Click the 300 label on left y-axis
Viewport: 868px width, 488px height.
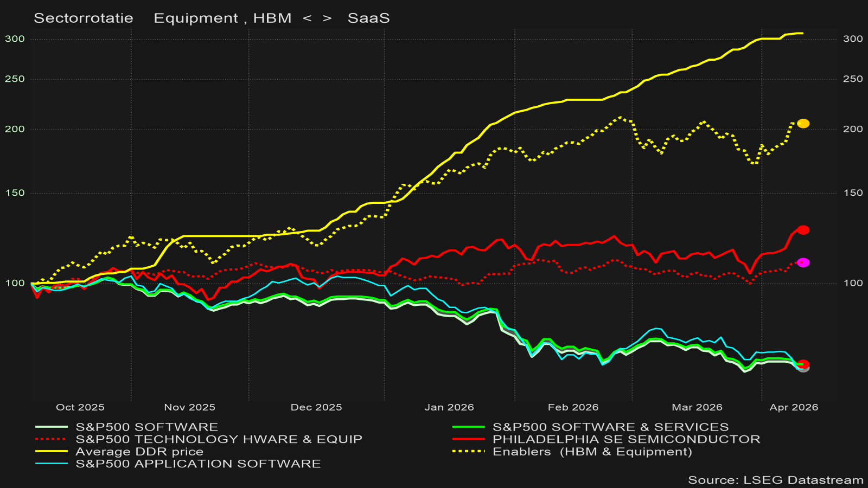(x=15, y=39)
